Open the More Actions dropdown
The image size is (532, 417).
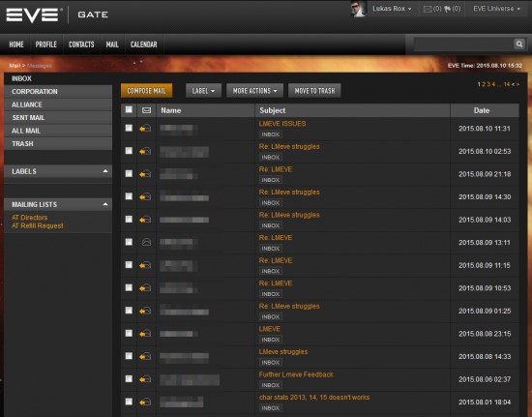(254, 91)
